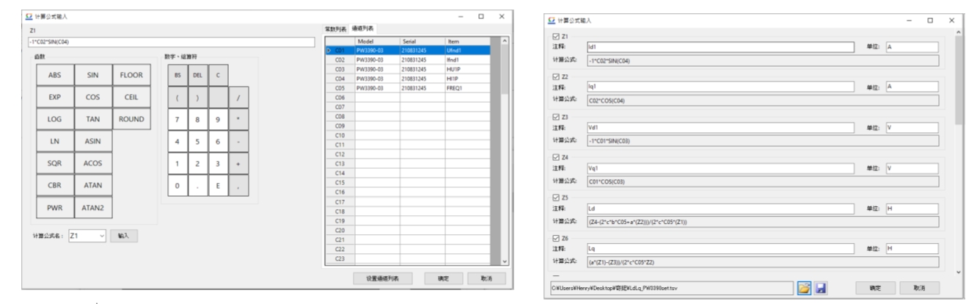This screenshot has width=980, height=304.
Task: Toggle the Z3 formula checkbox
Action: point(555,116)
